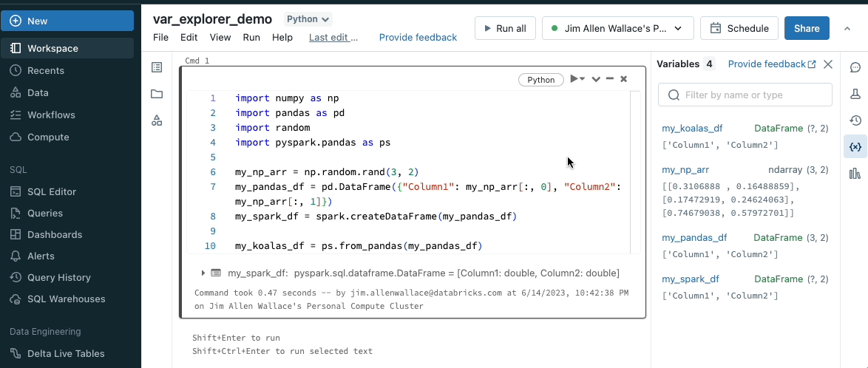Click the my_pandas_df variable link

point(694,238)
